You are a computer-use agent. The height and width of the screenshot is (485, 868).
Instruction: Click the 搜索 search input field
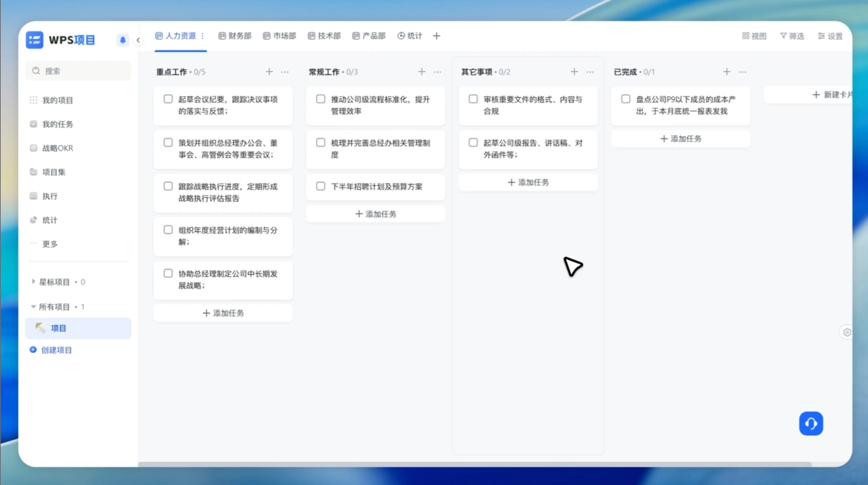[78, 71]
